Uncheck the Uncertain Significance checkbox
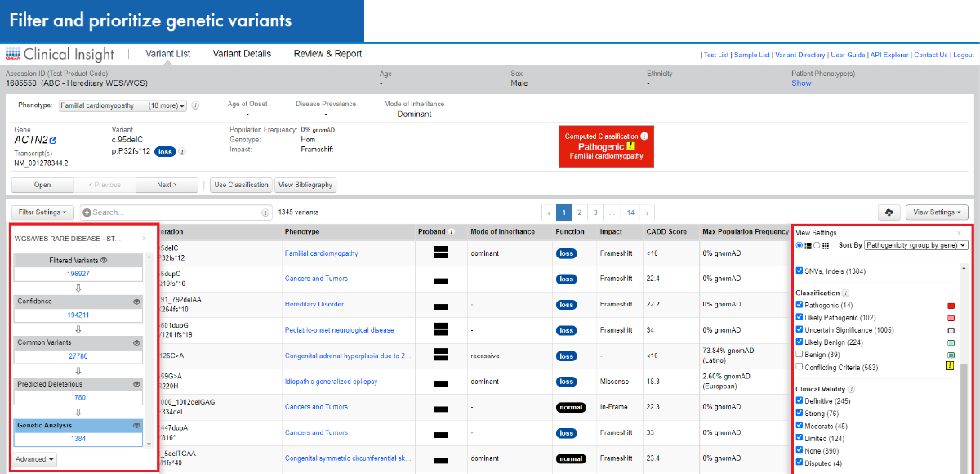 tap(800, 329)
